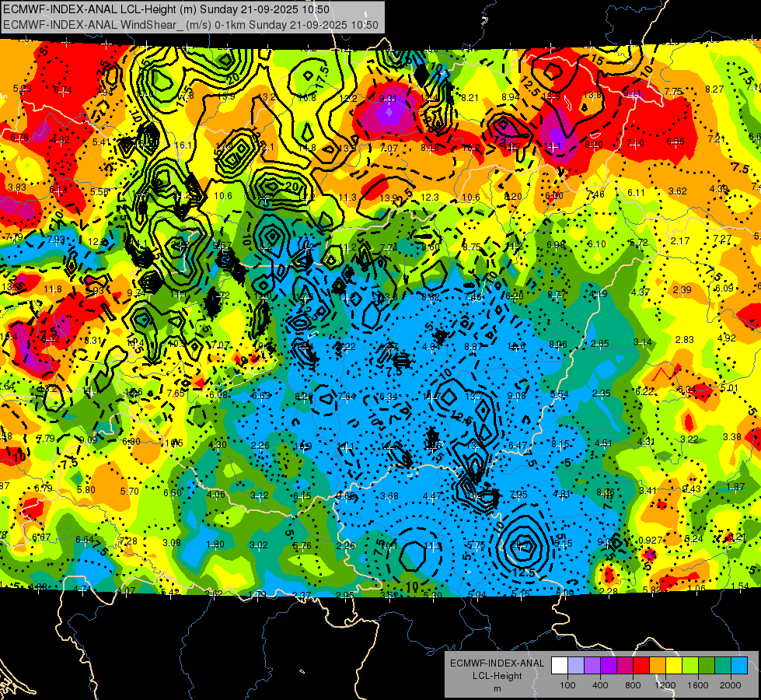Click the map value 4.47
This screenshot has height=700, width=761.
(x=432, y=496)
